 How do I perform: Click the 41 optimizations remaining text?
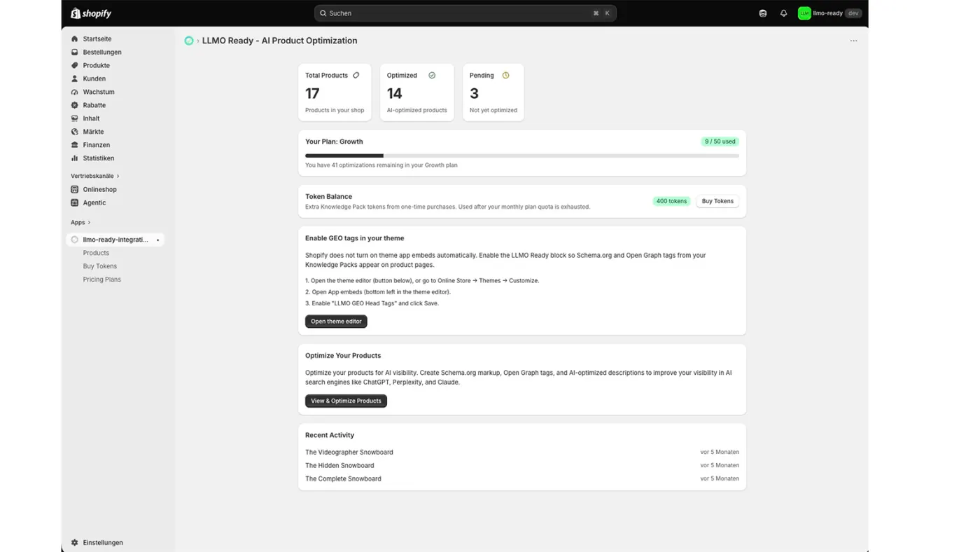pos(381,165)
